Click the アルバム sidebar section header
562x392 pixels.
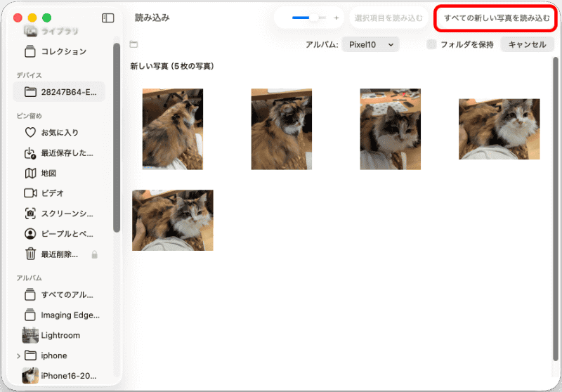(x=29, y=278)
